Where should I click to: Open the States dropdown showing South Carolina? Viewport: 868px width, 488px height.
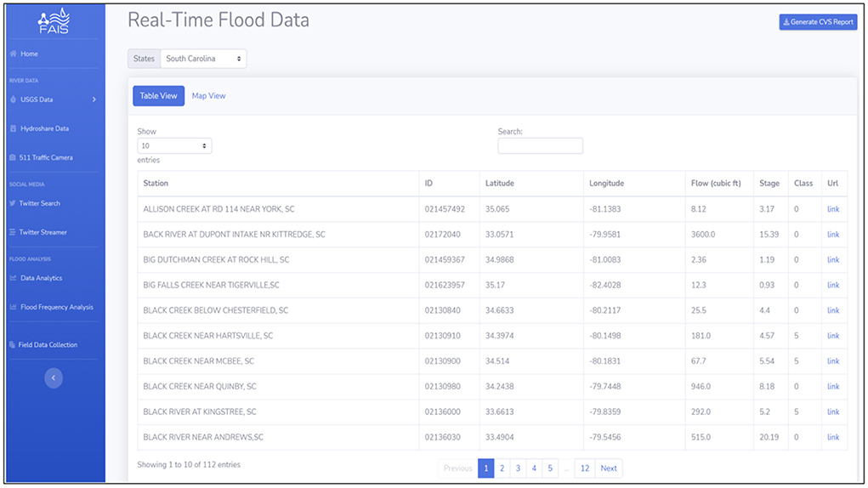203,59
